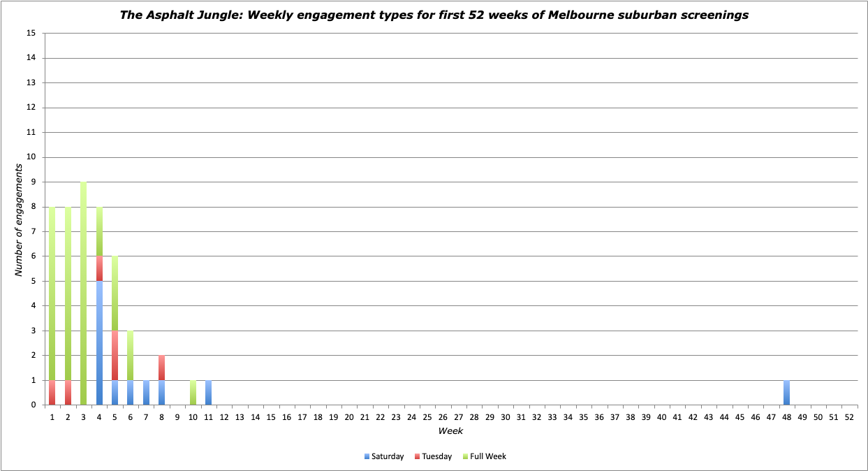Click the '52' week label on horizontal axis
The height and width of the screenshot is (471, 868).
point(849,417)
